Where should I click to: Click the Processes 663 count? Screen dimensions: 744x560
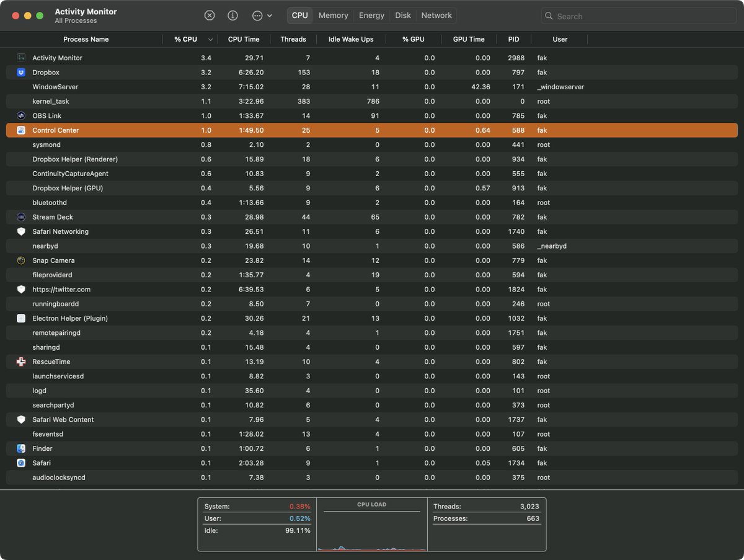pyautogui.click(x=533, y=518)
